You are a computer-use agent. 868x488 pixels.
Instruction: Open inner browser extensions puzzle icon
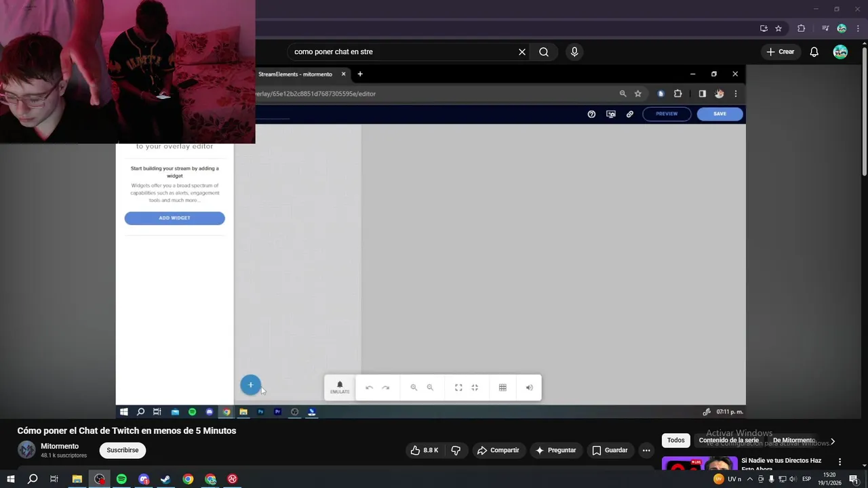pos(677,94)
